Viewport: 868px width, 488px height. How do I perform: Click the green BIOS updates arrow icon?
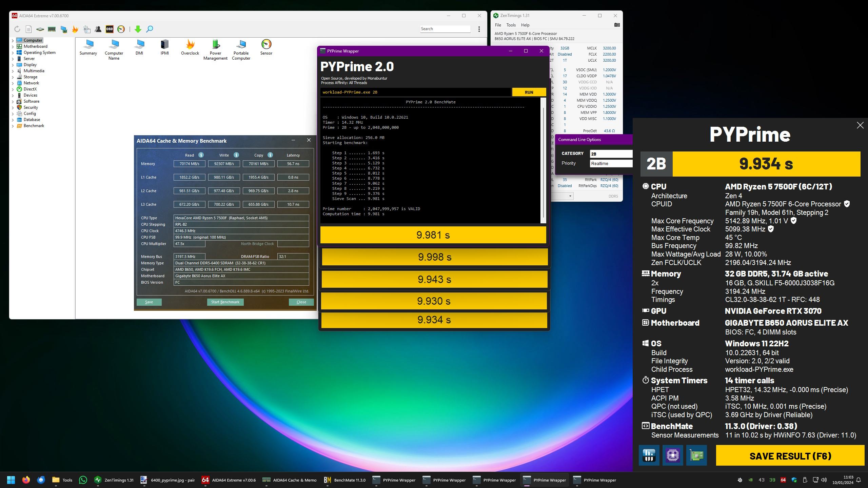[138, 29]
